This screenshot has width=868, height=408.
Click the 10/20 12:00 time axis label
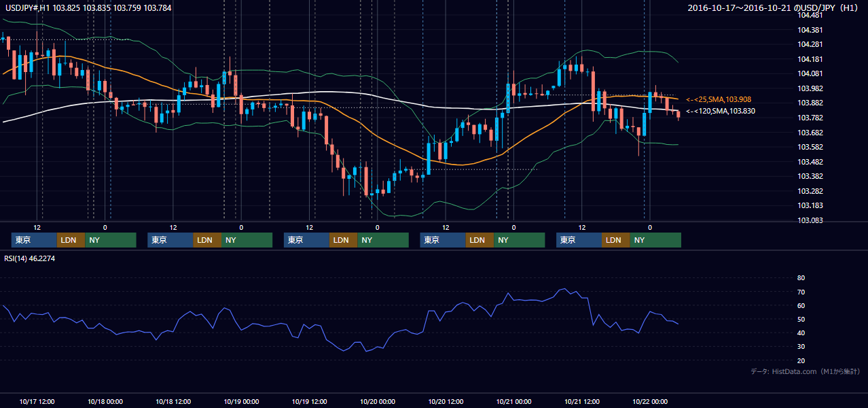tap(446, 401)
